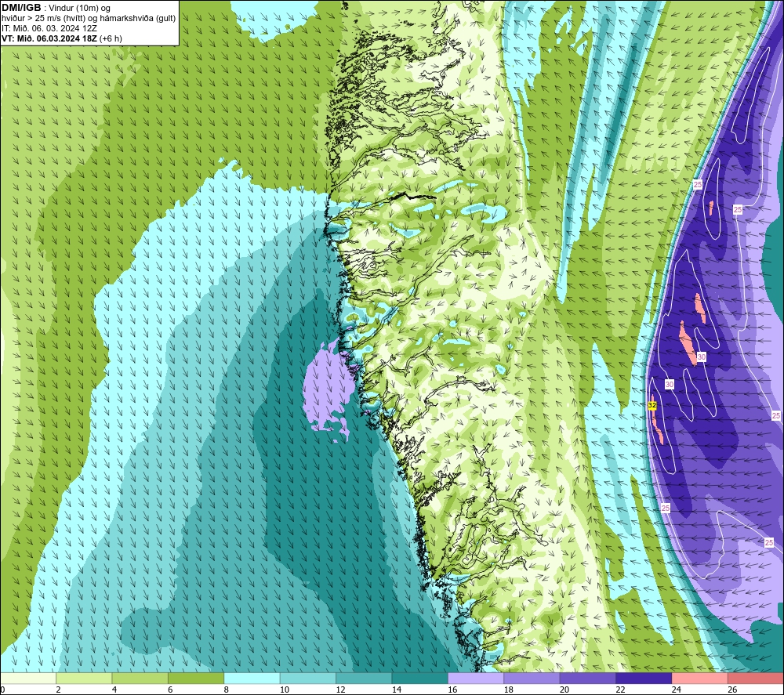The height and width of the screenshot is (695, 784).
Task: Click the 'VT: Mið. 06.03.2024 18Z (+6 h)' line
Action: pyautogui.click(x=61, y=38)
